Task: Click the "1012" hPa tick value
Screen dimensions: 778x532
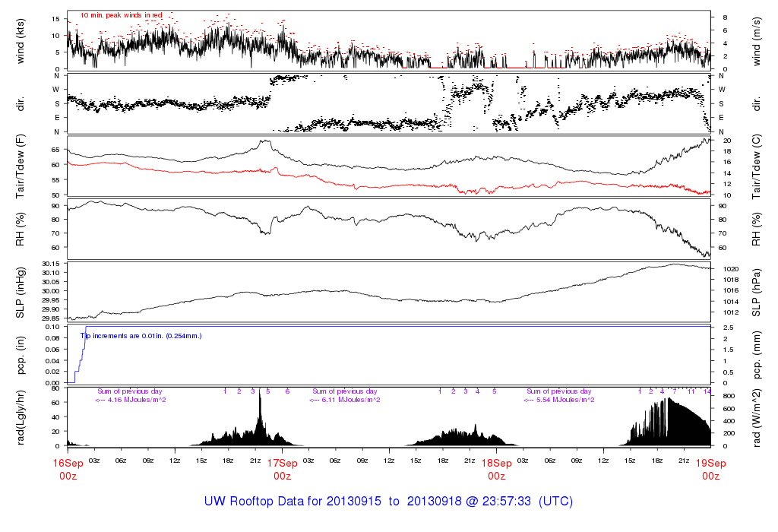Action: (732, 312)
